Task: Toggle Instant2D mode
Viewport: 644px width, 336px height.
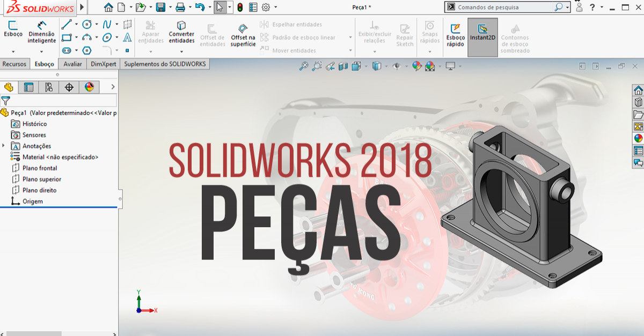Action: point(482,35)
